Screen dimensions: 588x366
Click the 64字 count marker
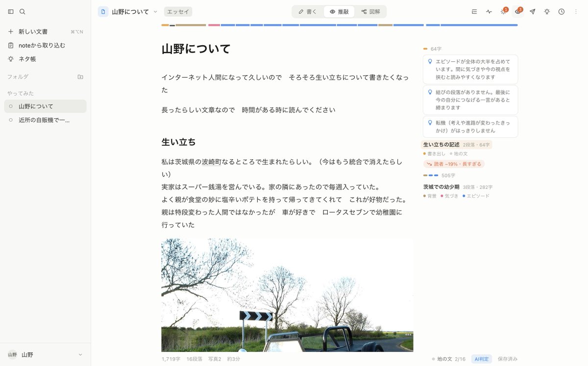[x=436, y=49]
